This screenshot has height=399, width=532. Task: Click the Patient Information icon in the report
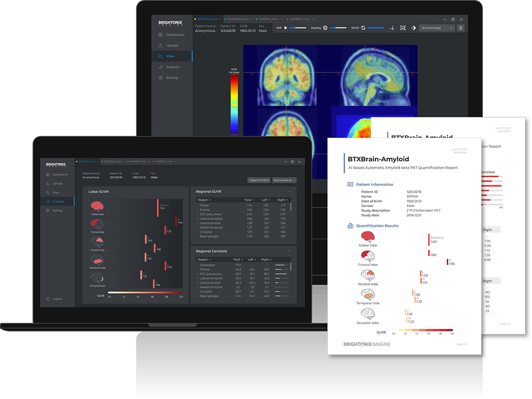[350, 184]
